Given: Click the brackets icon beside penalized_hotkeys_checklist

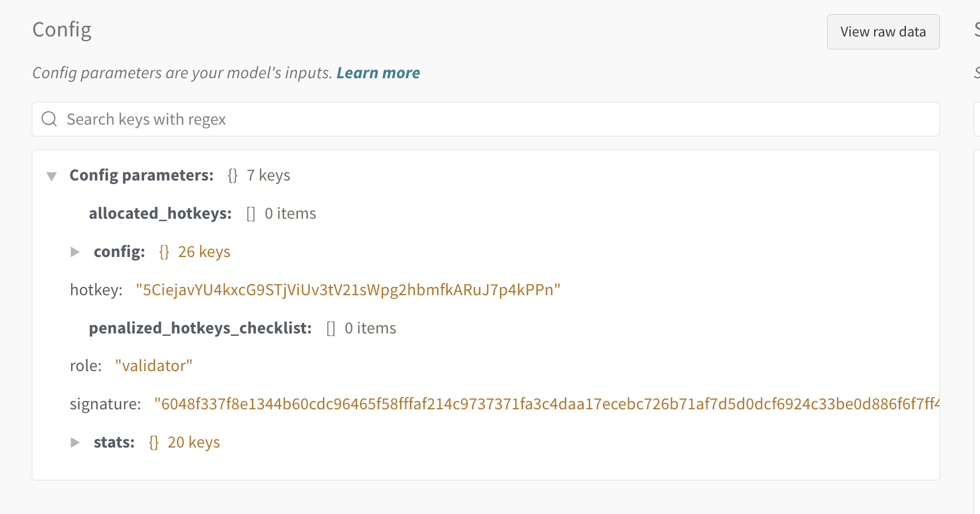Looking at the screenshot, I should click(331, 329).
